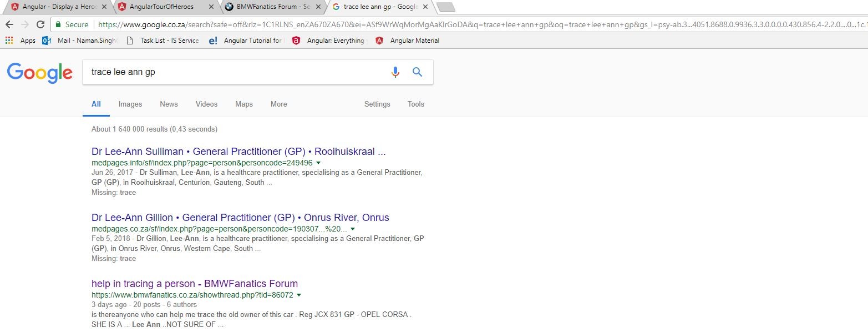The height and width of the screenshot is (332, 868).
Task: Go back using the back arrow
Action: (x=9, y=24)
